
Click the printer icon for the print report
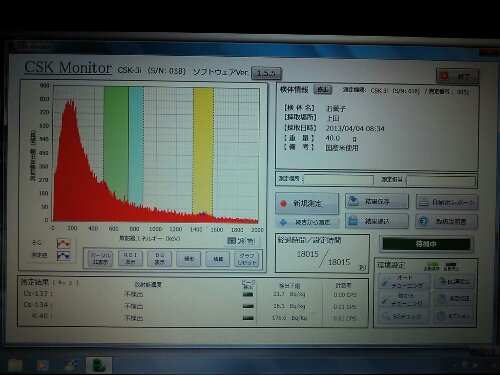tap(424, 202)
